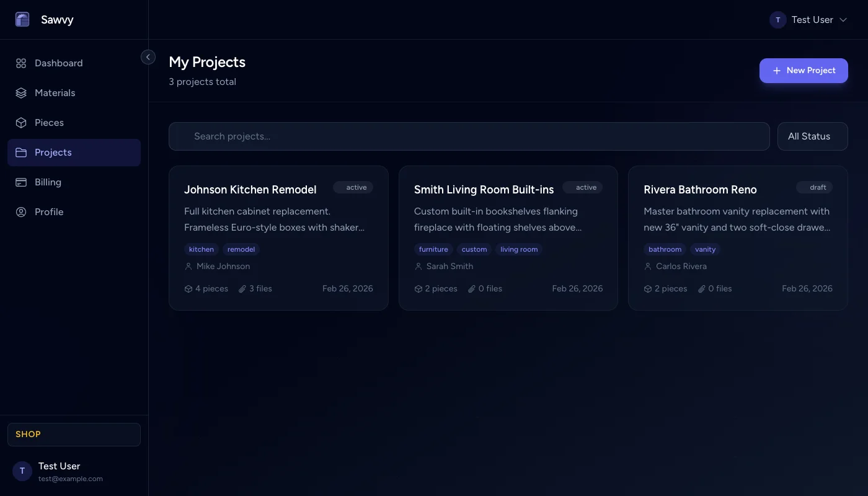Click the Pieces cube icon

20,122
